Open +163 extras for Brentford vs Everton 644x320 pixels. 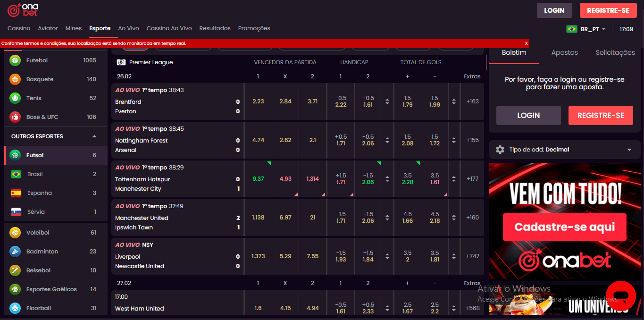click(x=472, y=101)
